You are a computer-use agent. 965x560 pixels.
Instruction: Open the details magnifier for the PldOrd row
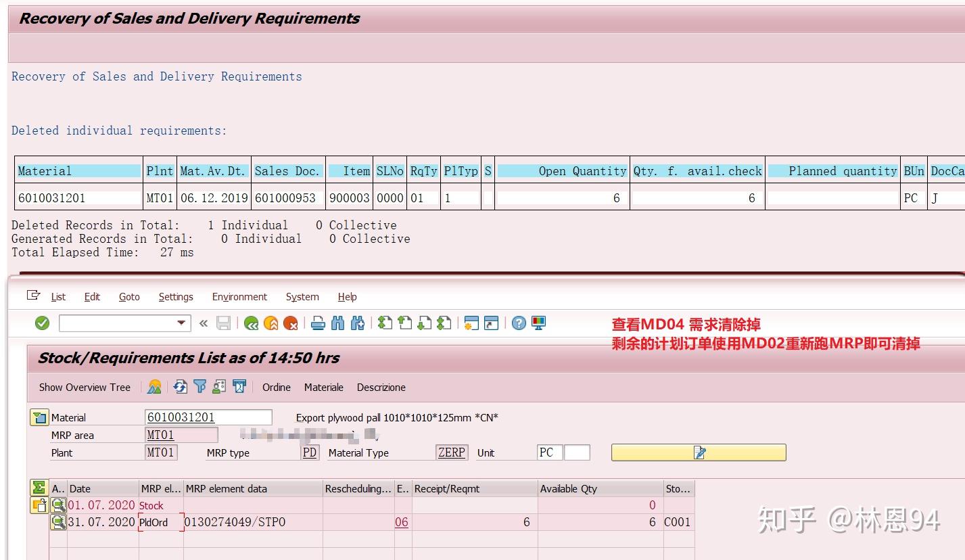[x=60, y=521]
